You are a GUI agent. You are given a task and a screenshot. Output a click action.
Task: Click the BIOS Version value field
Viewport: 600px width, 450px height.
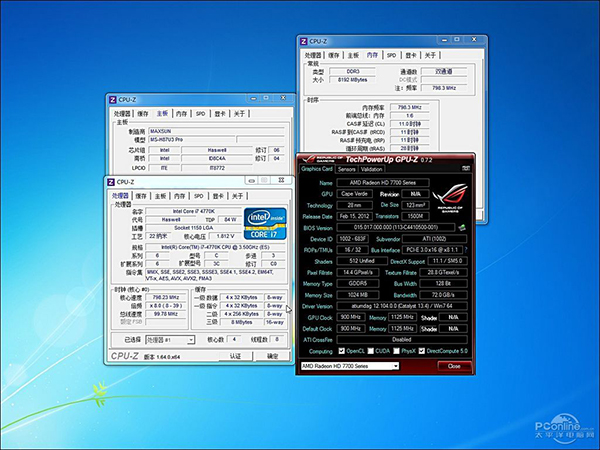click(x=396, y=227)
